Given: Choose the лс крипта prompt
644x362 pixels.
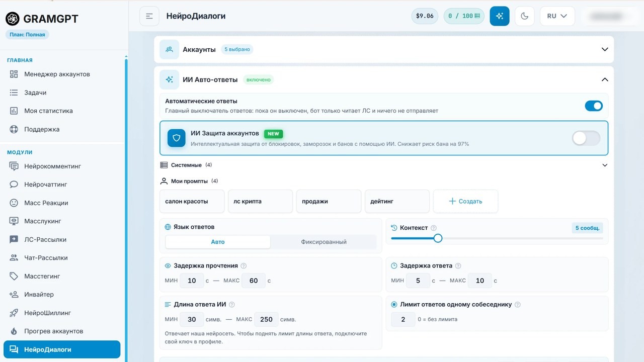Looking at the screenshot, I should click(x=260, y=201).
